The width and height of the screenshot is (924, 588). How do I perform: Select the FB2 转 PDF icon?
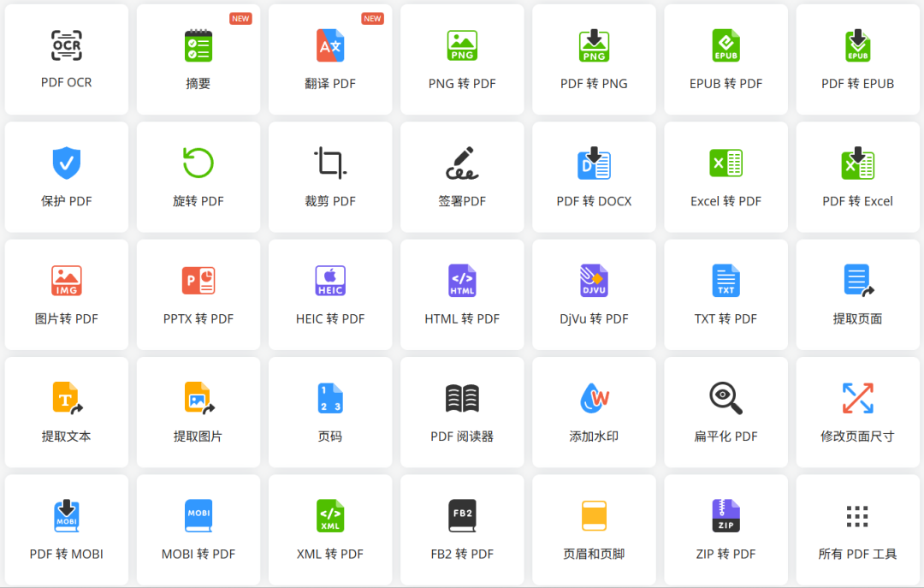pos(462,515)
